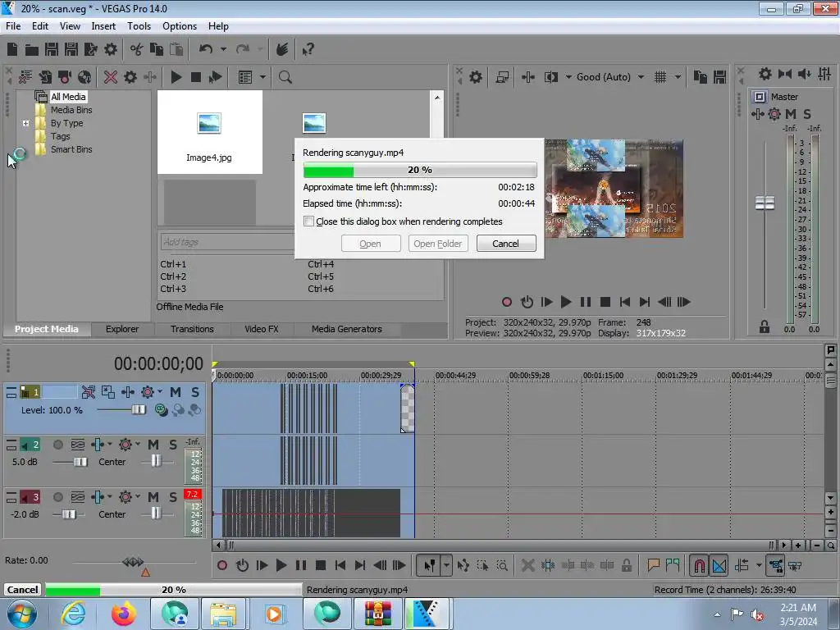
Task: Click the Cut scissors icon
Action: (x=137, y=49)
